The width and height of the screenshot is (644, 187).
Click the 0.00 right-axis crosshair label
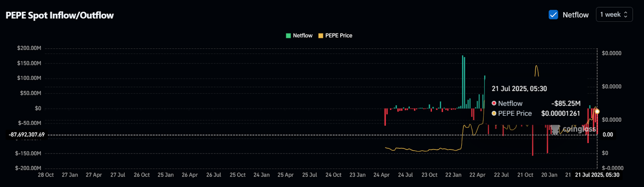[x=608, y=135]
